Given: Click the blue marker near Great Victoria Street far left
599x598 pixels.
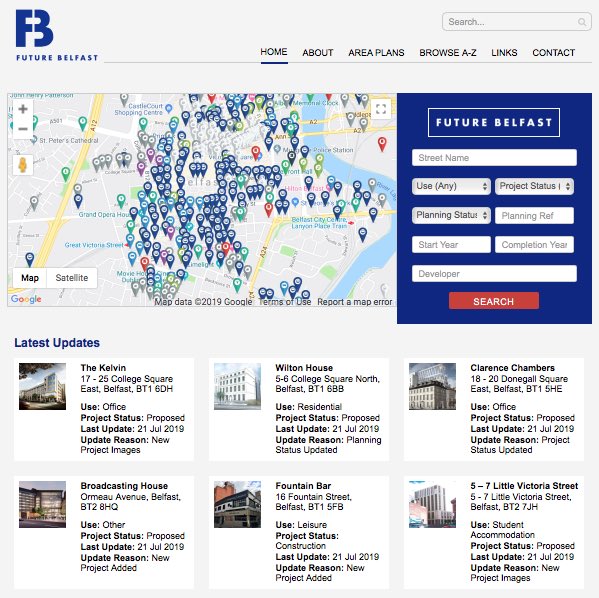Looking at the screenshot, I should tap(30, 259).
